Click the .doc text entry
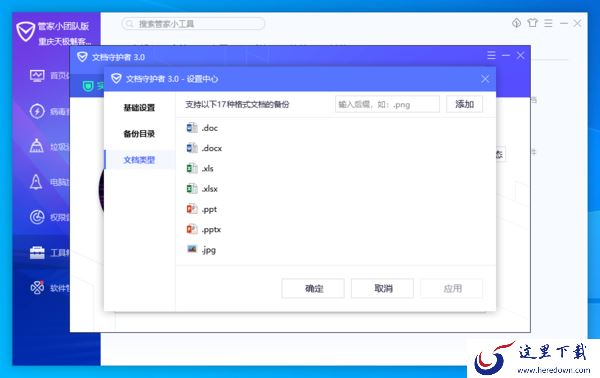 (210, 128)
